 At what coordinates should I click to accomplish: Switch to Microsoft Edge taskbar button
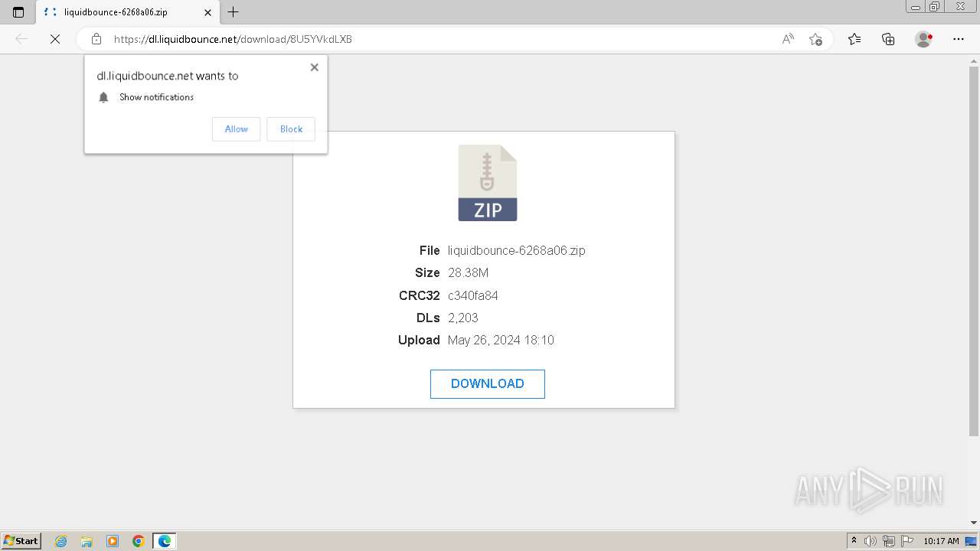pos(165,541)
